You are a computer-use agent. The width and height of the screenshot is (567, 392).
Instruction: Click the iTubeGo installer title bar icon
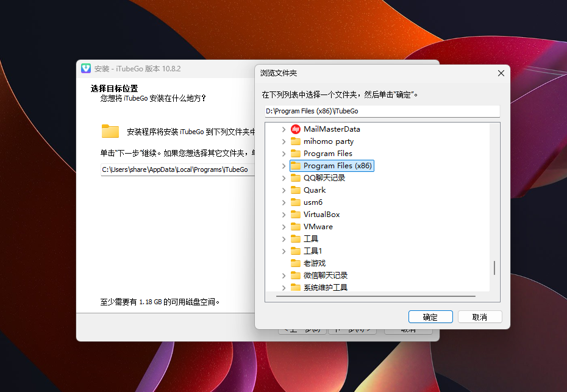86,68
